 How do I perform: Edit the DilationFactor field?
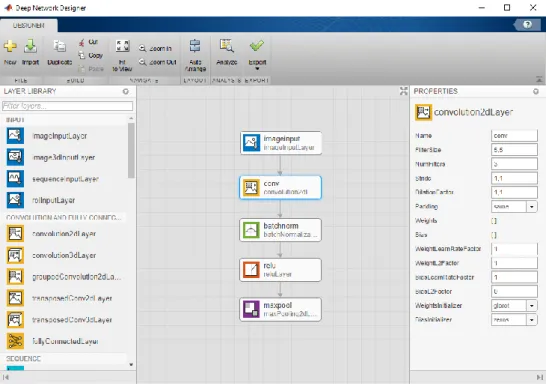click(x=514, y=192)
